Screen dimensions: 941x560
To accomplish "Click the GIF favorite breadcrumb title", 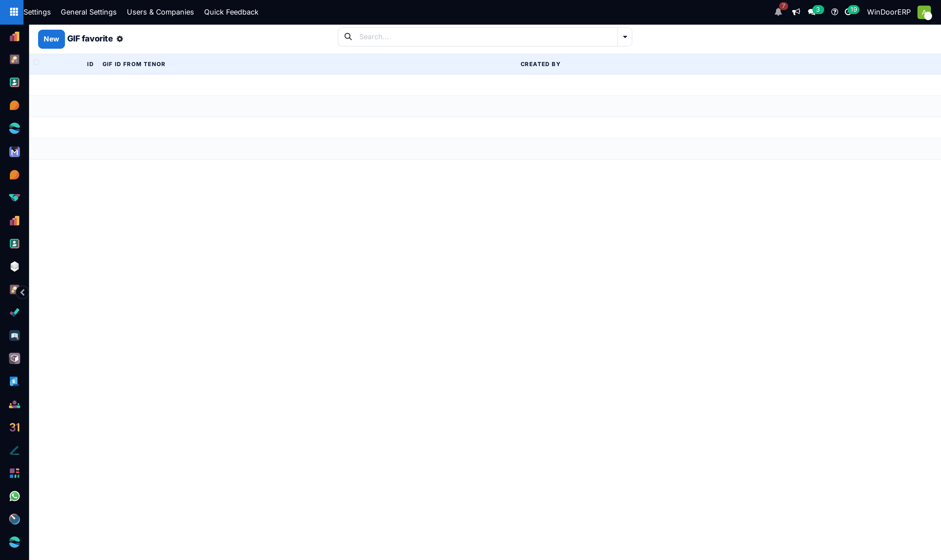I will tap(90, 39).
